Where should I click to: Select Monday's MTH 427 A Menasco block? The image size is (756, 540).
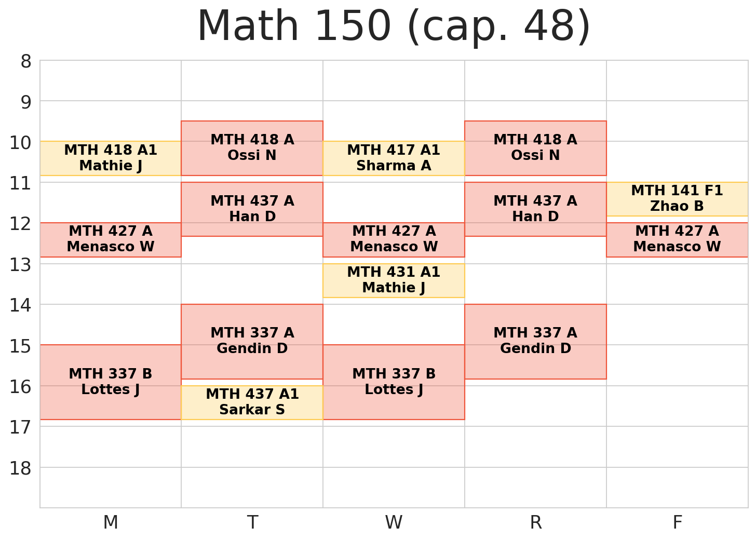tap(111, 239)
